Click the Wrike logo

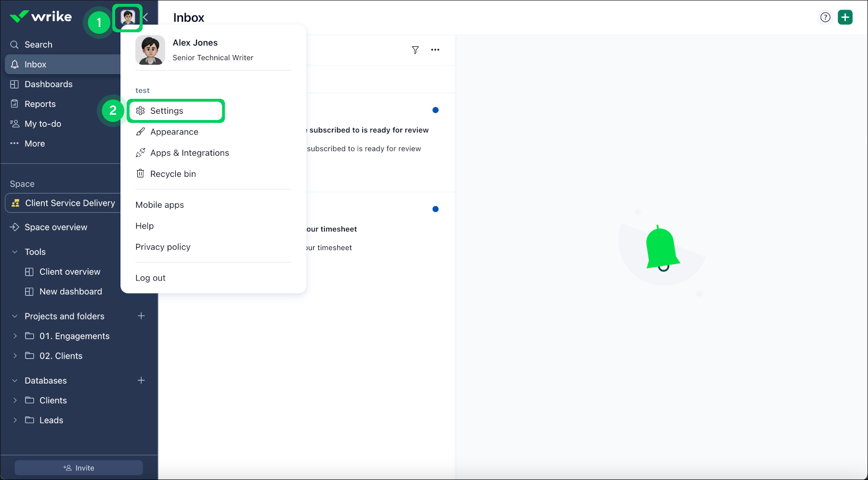41,17
